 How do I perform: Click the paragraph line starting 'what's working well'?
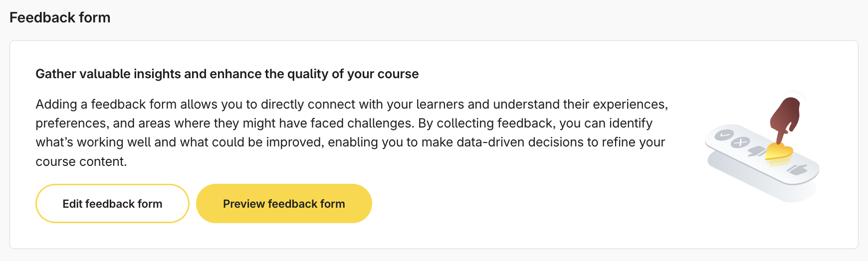point(350,142)
